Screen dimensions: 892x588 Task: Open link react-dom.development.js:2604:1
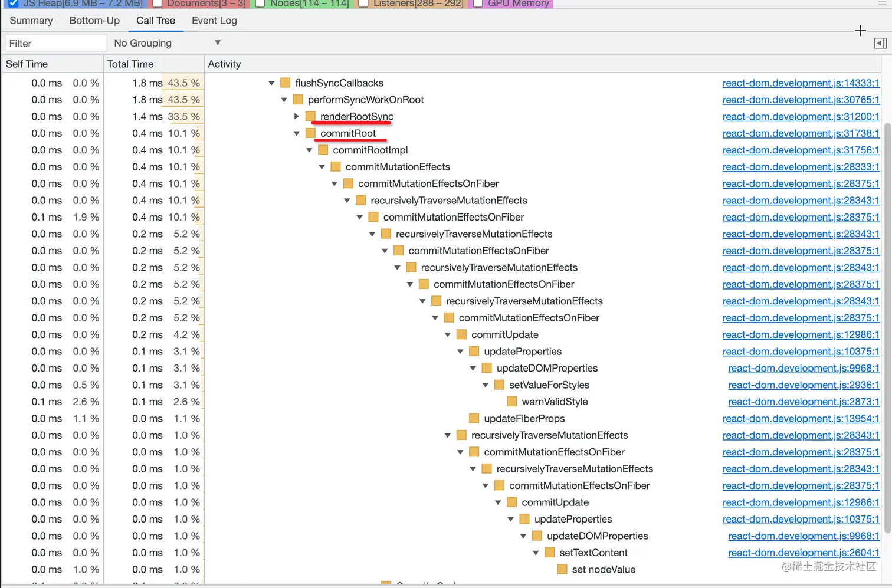tap(804, 553)
